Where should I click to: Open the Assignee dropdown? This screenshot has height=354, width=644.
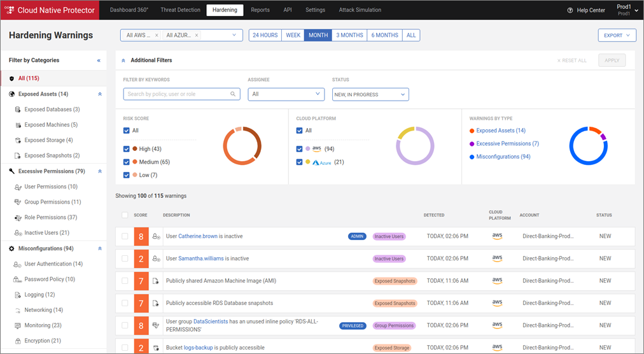pos(286,94)
